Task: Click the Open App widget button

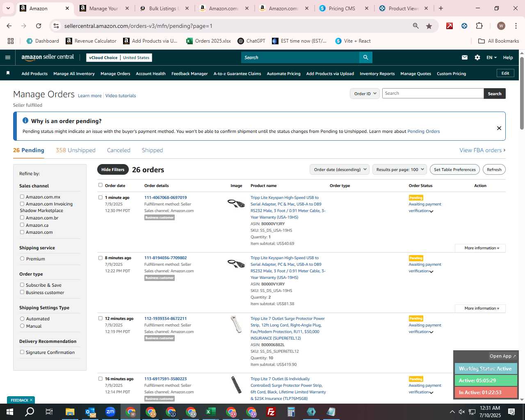Action: pos(502,356)
